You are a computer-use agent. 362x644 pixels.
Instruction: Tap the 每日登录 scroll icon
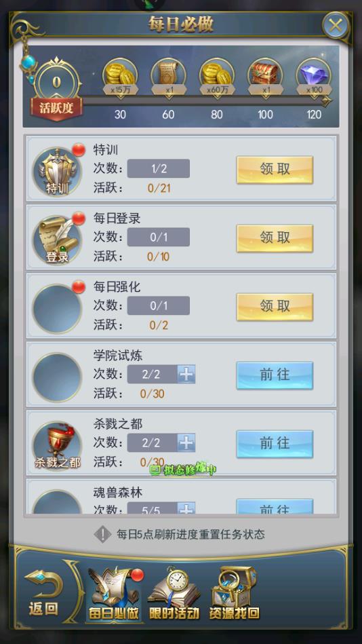[57, 240]
